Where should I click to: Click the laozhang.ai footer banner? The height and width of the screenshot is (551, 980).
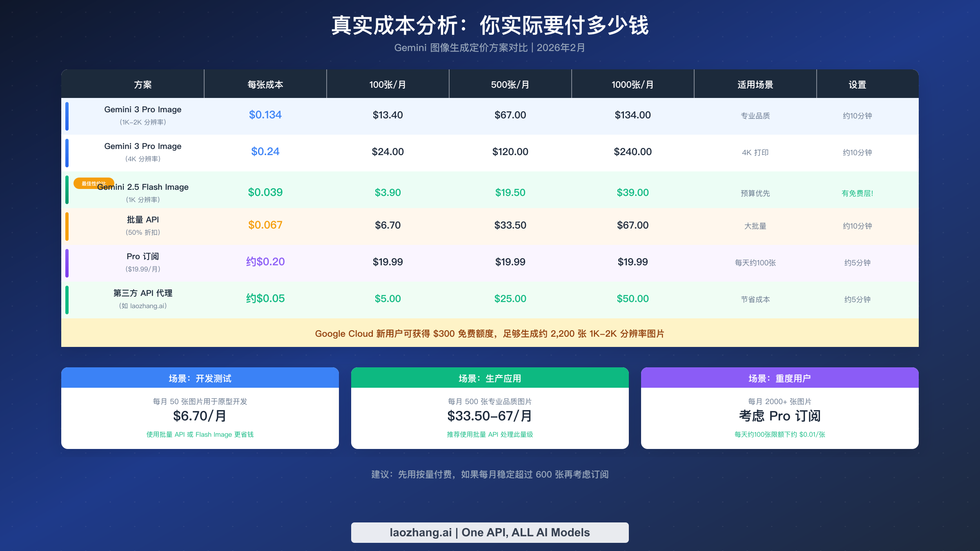[x=490, y=532]
